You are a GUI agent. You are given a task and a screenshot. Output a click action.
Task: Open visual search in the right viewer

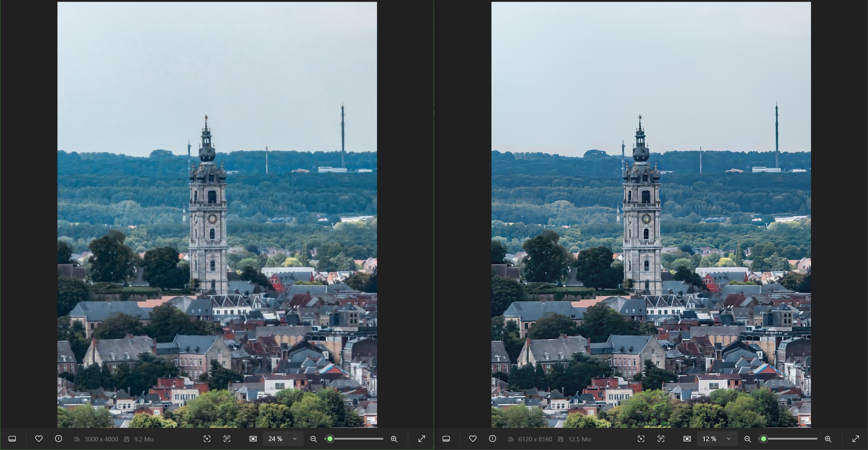coord(641,439)
